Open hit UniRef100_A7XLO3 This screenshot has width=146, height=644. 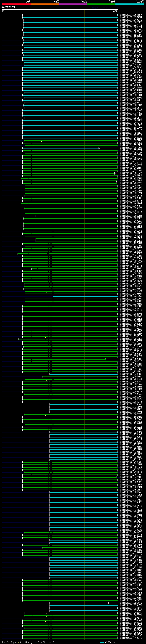coord(131,404)
